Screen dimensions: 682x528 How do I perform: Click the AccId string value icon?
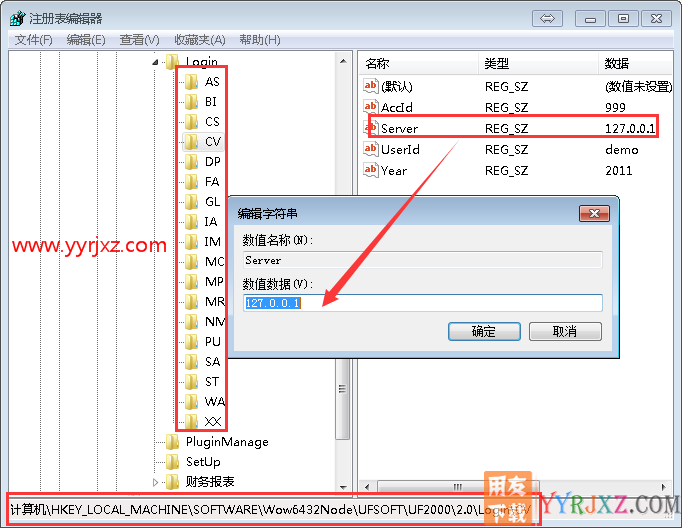point(370,107)
